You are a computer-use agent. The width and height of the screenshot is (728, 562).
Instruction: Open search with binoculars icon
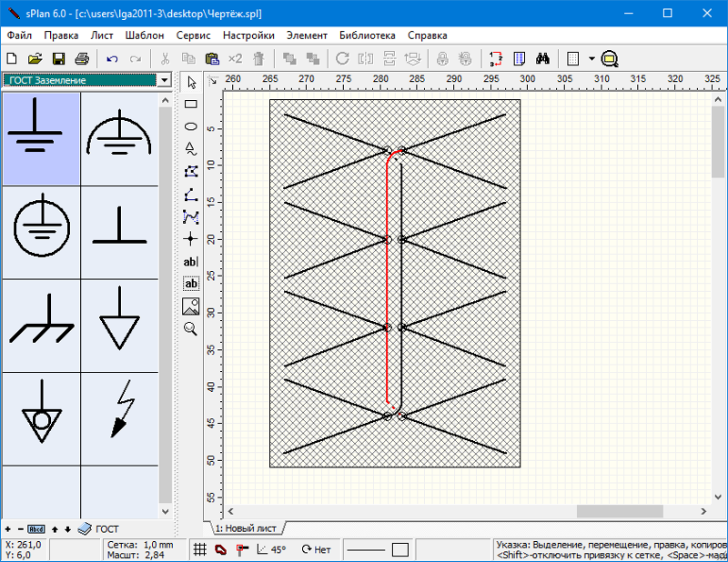click(x=542, y=59)
